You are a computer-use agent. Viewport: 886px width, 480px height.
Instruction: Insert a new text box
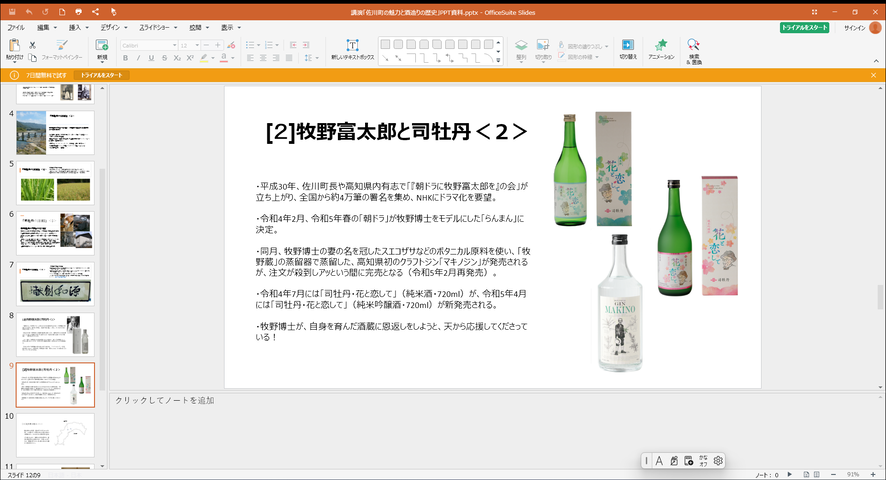353,50
